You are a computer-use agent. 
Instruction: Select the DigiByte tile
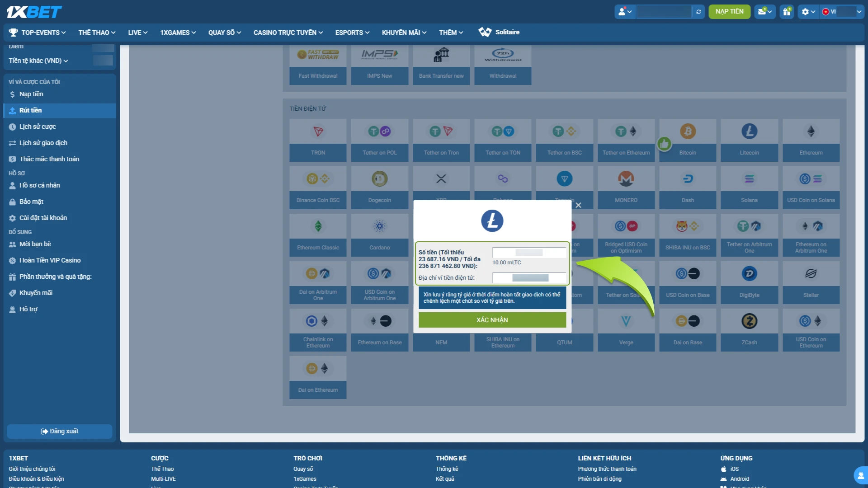[x=750, y=282]
